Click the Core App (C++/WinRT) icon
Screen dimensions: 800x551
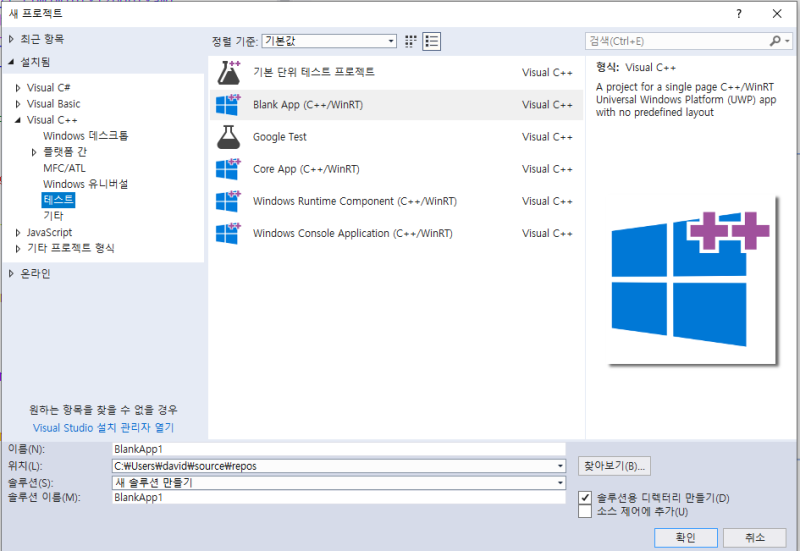tap(228, 169)
